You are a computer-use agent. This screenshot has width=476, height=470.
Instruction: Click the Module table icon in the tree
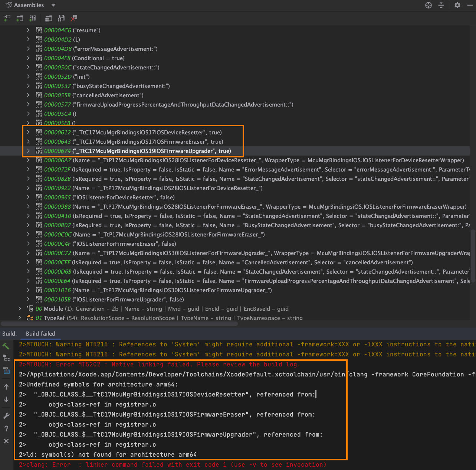tap(30, 309)
